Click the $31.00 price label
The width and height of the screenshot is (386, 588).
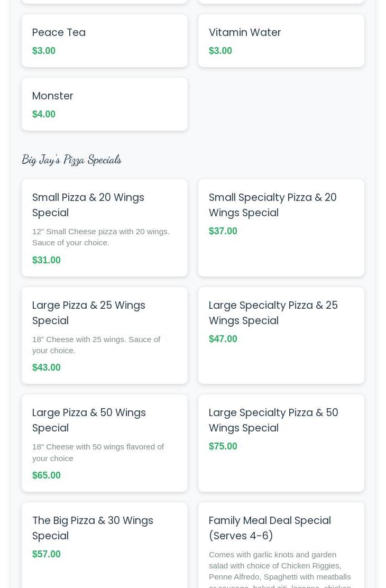click(x=47, y=260)
